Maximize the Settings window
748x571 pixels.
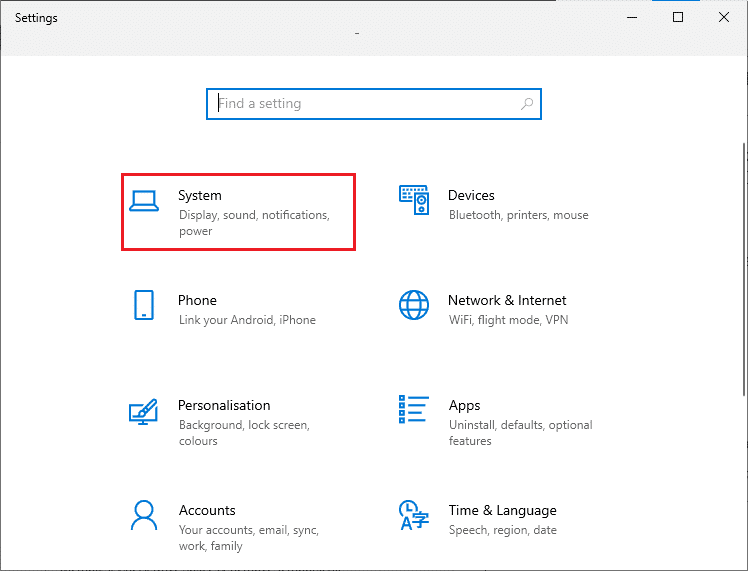678,17
